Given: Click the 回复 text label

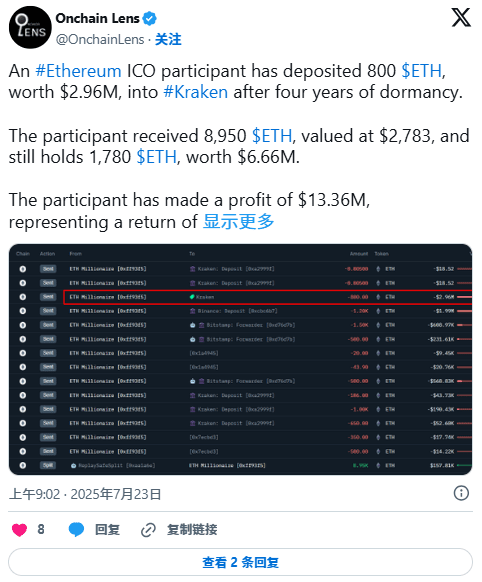Looking at the screenshot, I should (x=107, y=530).
